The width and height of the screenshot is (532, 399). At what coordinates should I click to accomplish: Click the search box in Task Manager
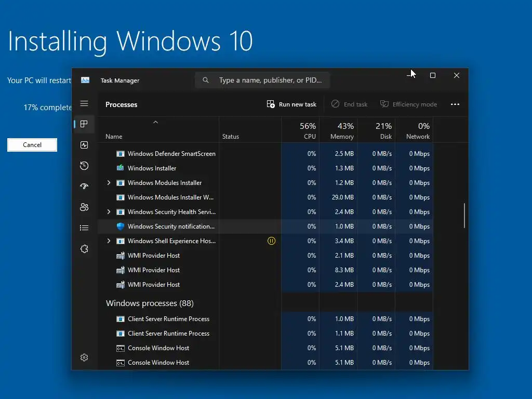point(262,80)
